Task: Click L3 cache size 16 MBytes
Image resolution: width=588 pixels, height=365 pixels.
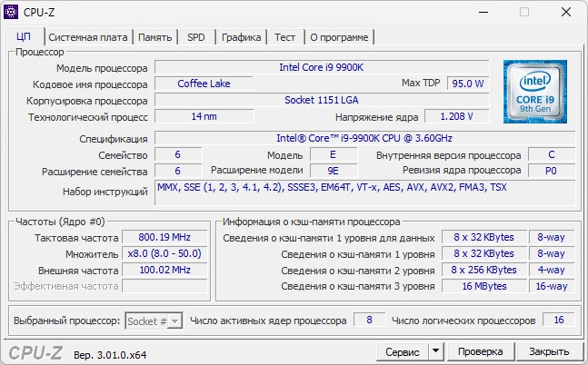Action: (484, 286)
